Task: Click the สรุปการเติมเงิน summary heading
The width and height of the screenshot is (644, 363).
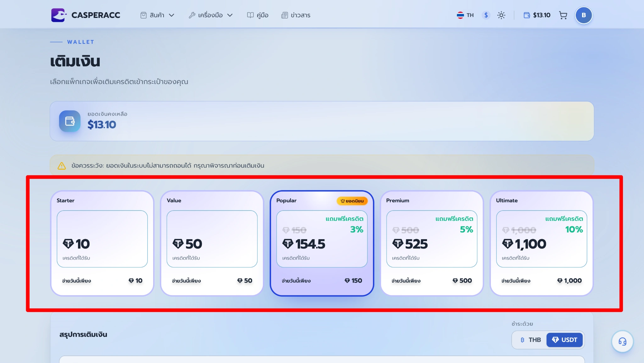Action: (x=83, y=334)
